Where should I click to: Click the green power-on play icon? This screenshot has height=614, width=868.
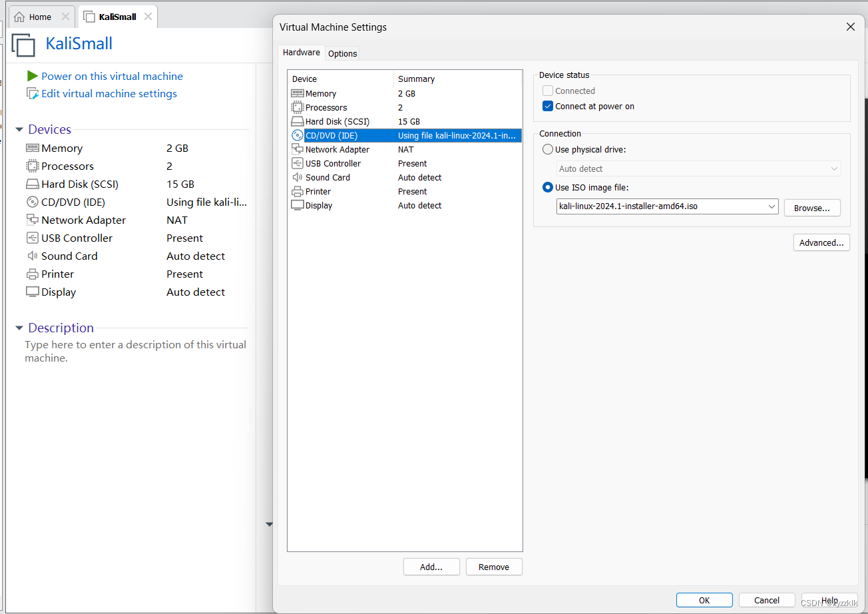32,77
